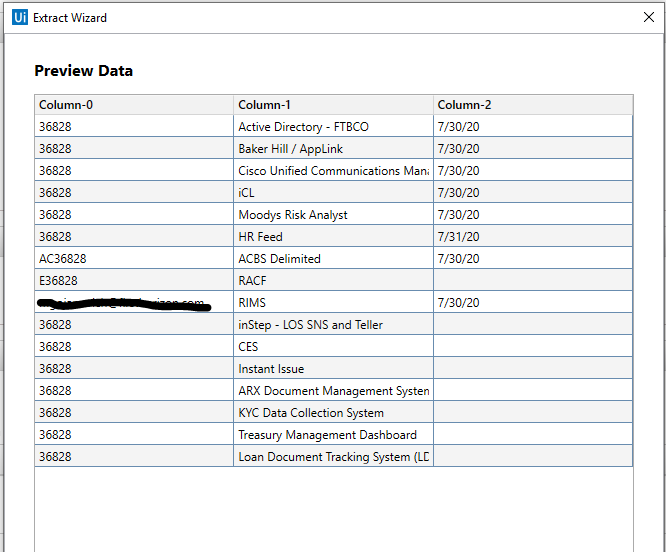666x552 pixels.
Task: Click the 'Baker Hill / AppLink' cell
Action: (333, 149)
